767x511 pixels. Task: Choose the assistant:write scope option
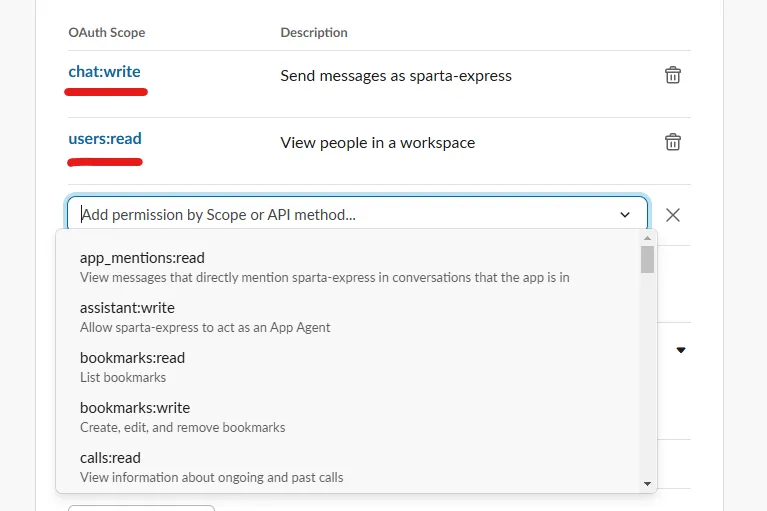tap(348, 317)
